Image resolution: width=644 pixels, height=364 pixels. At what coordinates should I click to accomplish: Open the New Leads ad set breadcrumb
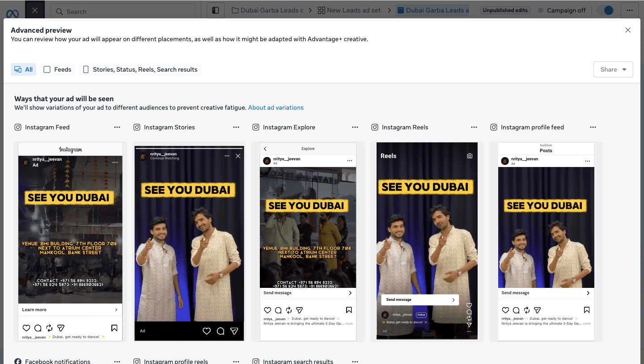(x=350, y=10)
